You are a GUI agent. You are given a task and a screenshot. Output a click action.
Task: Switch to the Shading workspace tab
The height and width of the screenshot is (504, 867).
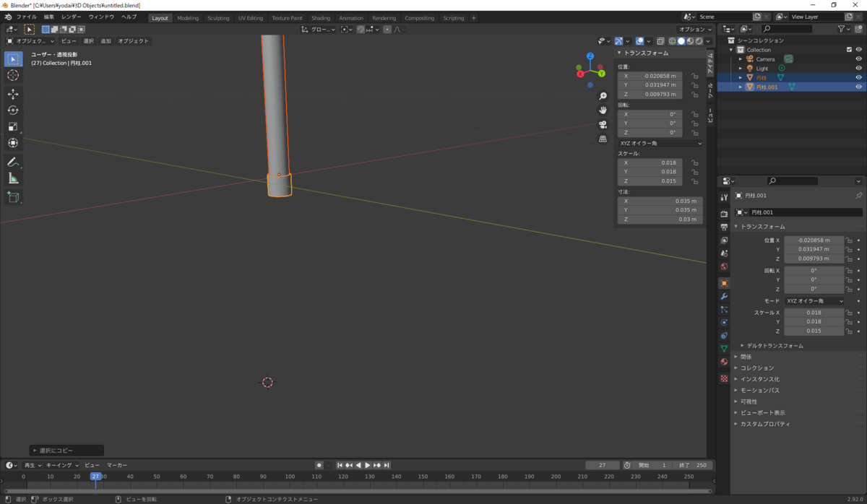pyautogui.click(x=321, y=18)
